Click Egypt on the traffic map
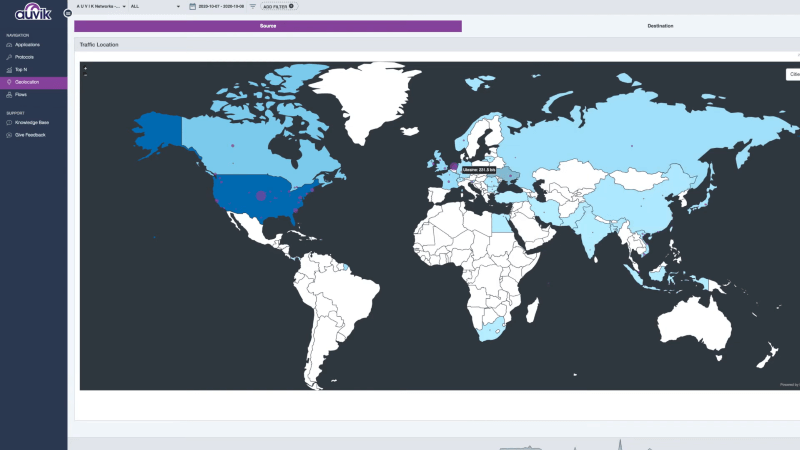Viewport: 800px width, 450px height. pyautogui.click(x=501, y=222)
